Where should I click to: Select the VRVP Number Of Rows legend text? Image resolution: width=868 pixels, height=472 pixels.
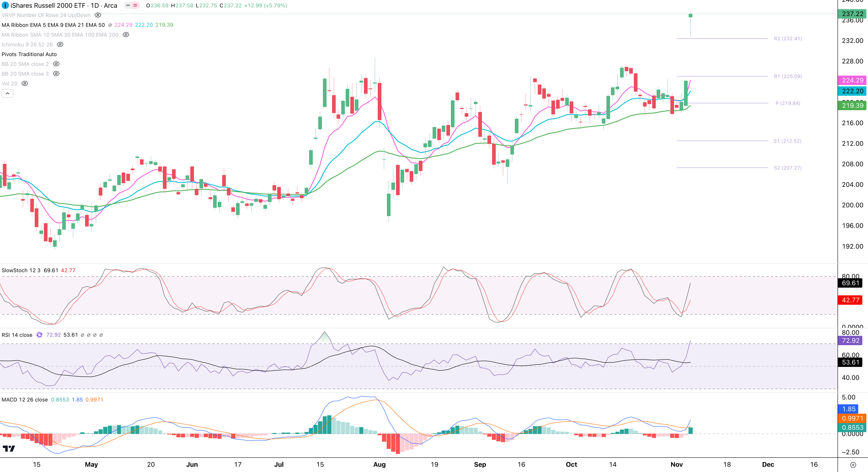46,15
